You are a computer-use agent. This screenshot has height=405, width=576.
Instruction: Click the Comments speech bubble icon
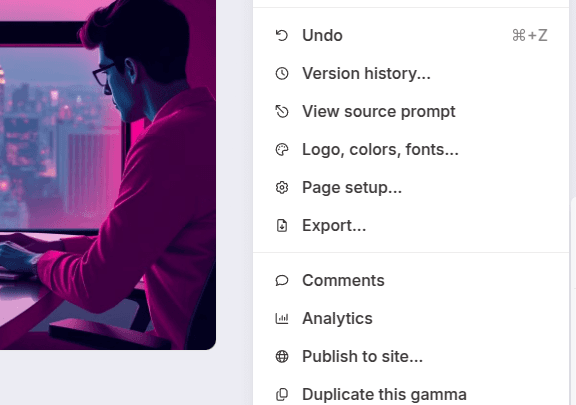coord(282,280)
